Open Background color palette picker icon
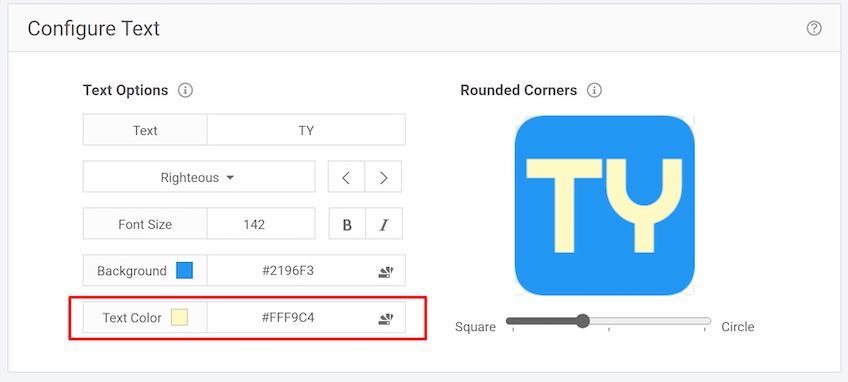The image size is (848, 382). coord(385,271)
